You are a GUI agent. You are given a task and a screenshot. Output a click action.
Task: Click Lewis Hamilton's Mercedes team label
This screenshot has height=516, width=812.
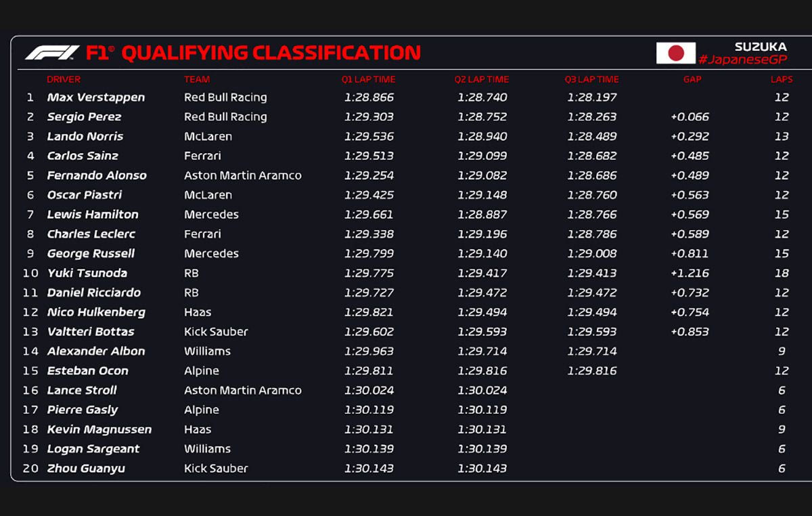pyautogui.click(x=211, y=215)
